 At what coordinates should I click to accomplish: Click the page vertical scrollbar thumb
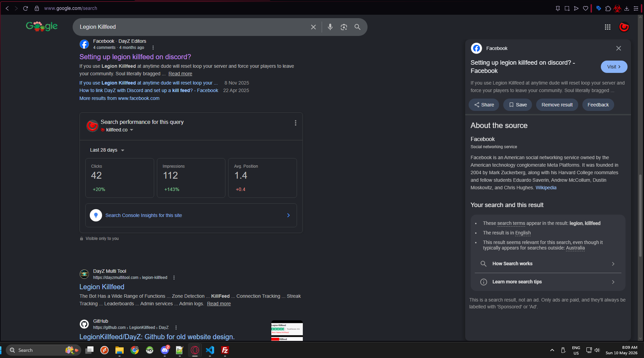click(x=640, y=216)
